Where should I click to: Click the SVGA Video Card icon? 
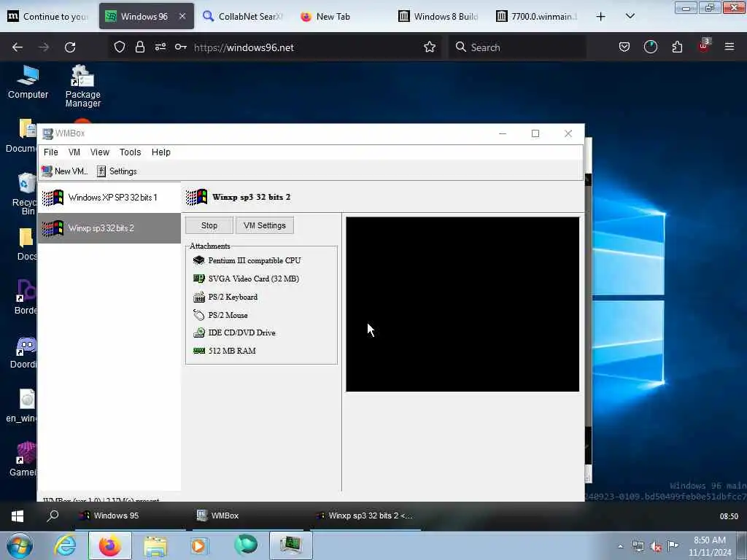tap(198, 279)
